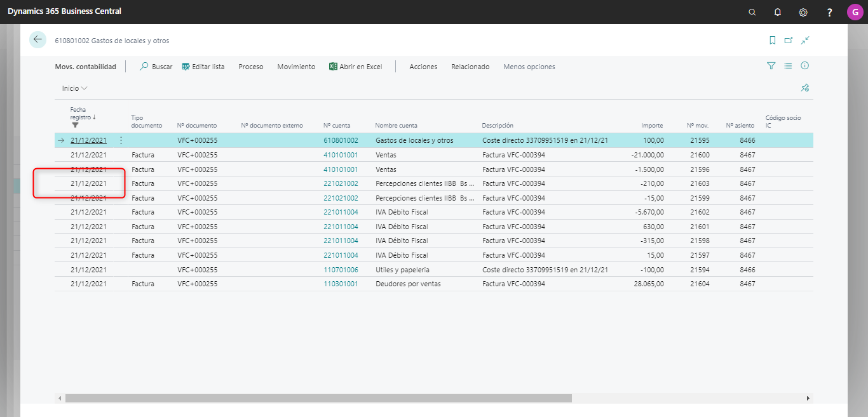Image resolution: width=868 pixels, height=417 pixels.
Task: Open page in new window
Action: point(789,40)
